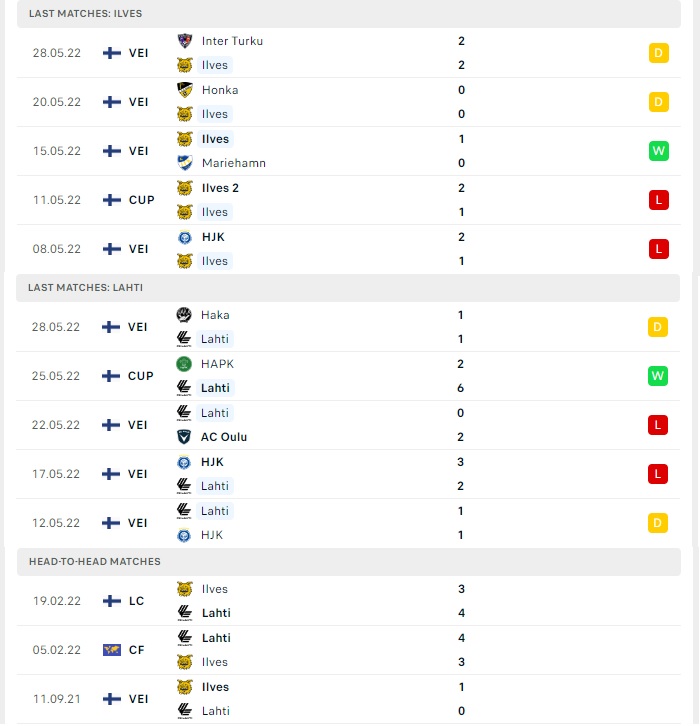Click the HJK crest in 08.05.22 match
This screenshot has width=700, height=726.
tap(185, 237)
